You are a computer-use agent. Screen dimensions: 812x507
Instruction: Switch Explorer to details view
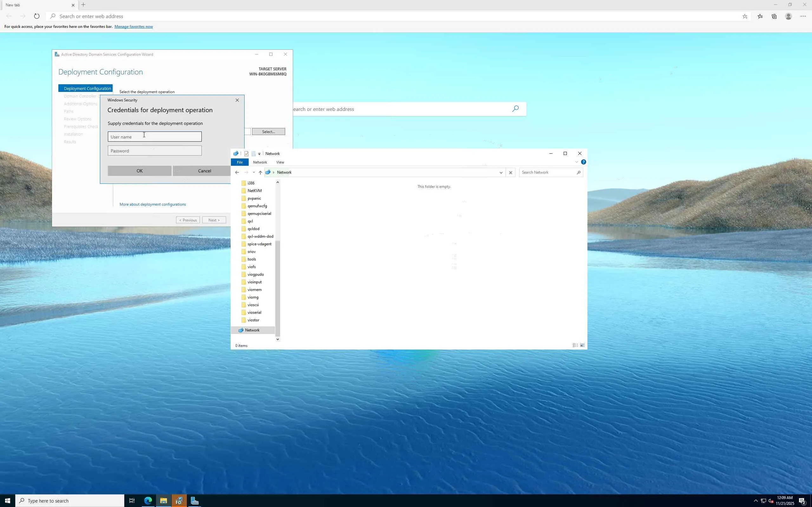pos(575,345)
